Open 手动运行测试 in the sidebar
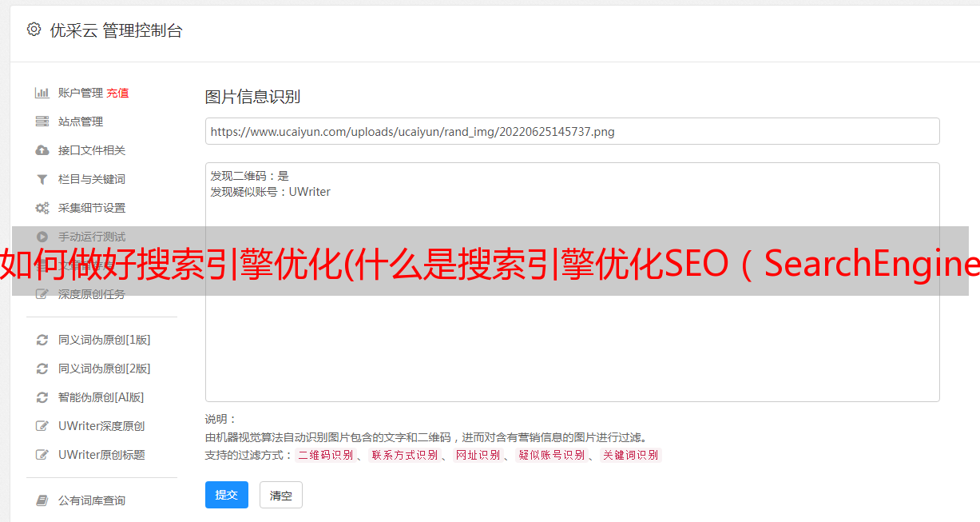This screenshot has width=980, height=522. (92, 237)
